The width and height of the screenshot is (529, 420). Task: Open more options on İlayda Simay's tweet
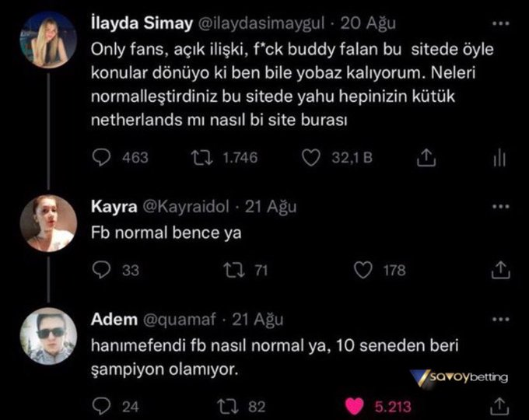pyautogui.click(x=501, y=23)
